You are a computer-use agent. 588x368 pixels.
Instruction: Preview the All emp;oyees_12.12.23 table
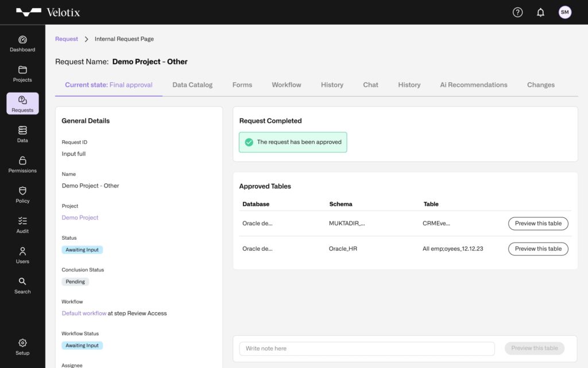tap(538, 249)
